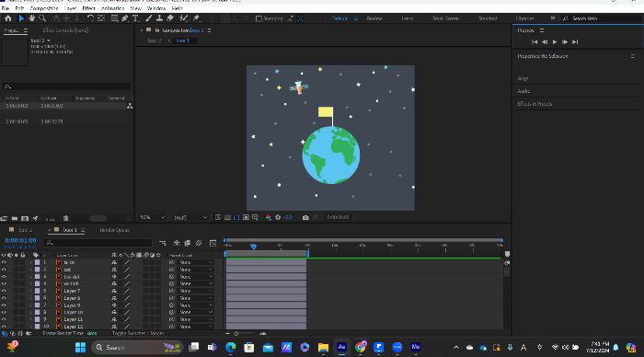
Task: Click Toggle Switches / Modes button
Action: (x=138, y=333)
